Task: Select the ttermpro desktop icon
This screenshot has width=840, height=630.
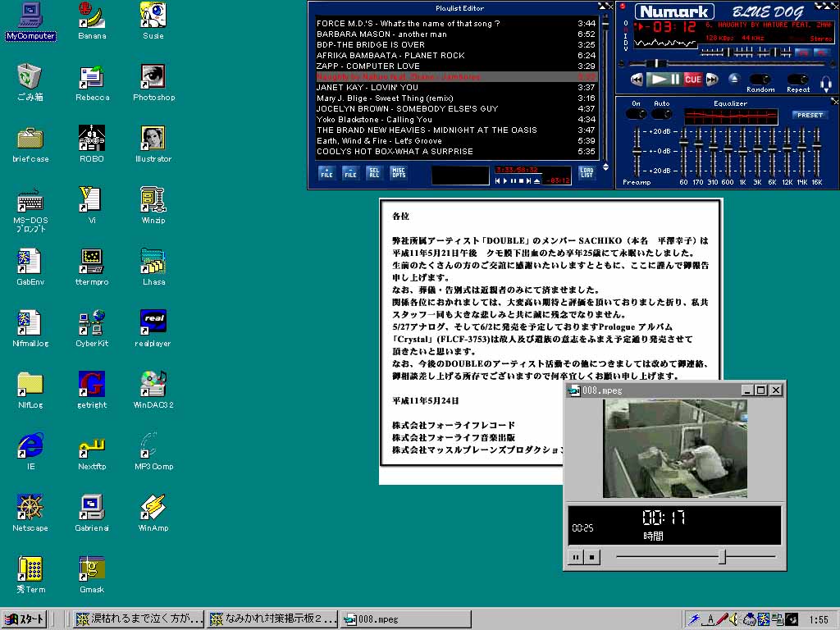Action: (92, 267)
